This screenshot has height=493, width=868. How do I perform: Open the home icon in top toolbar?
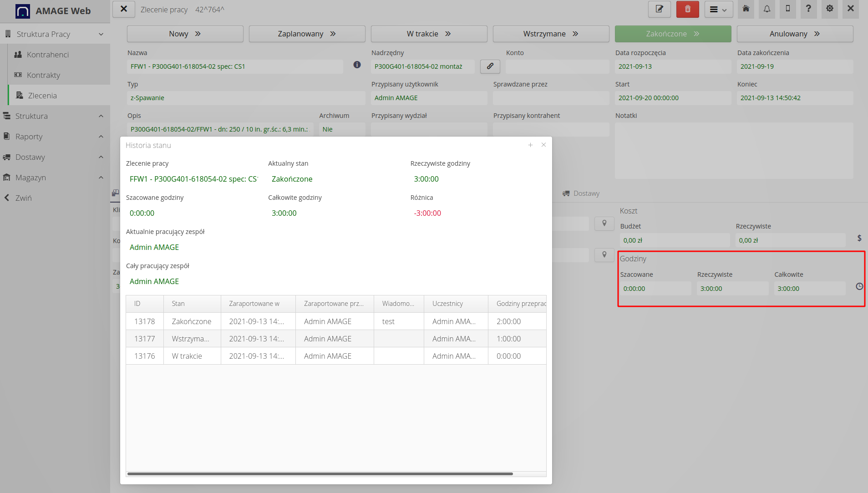(x=746, y=9)
